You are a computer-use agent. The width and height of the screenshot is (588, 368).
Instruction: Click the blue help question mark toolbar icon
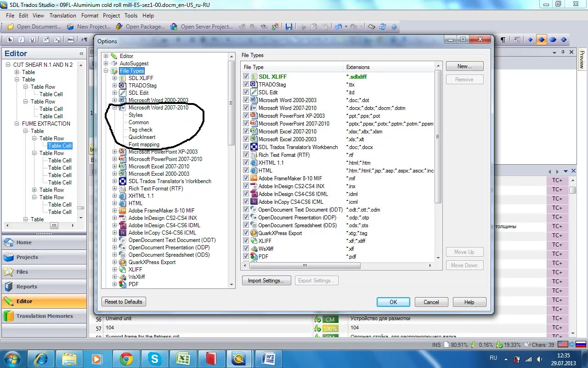[x=394, y=27]
